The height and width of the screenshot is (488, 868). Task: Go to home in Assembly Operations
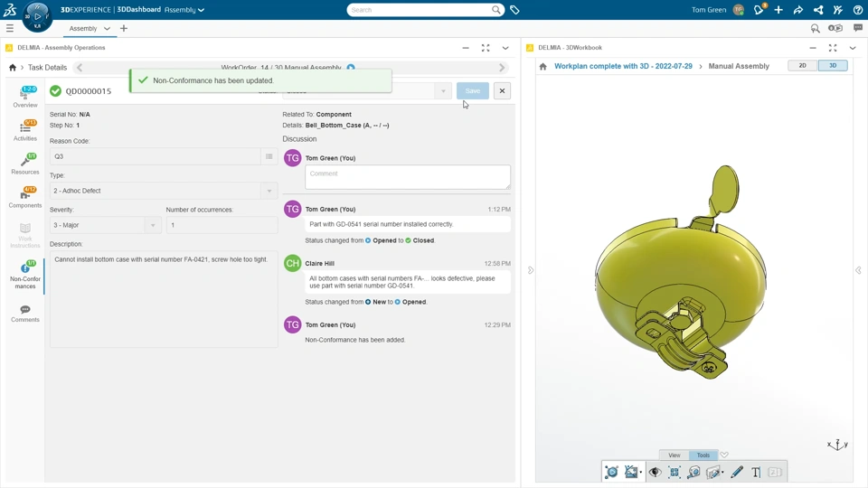(x=12, y=68)
